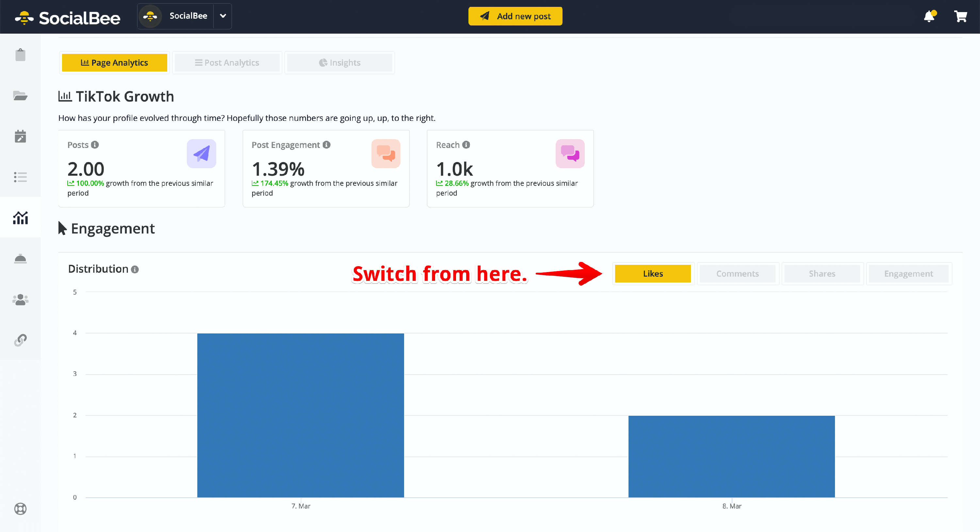Select the Page Analytics tab

click(x=115, y=62)
